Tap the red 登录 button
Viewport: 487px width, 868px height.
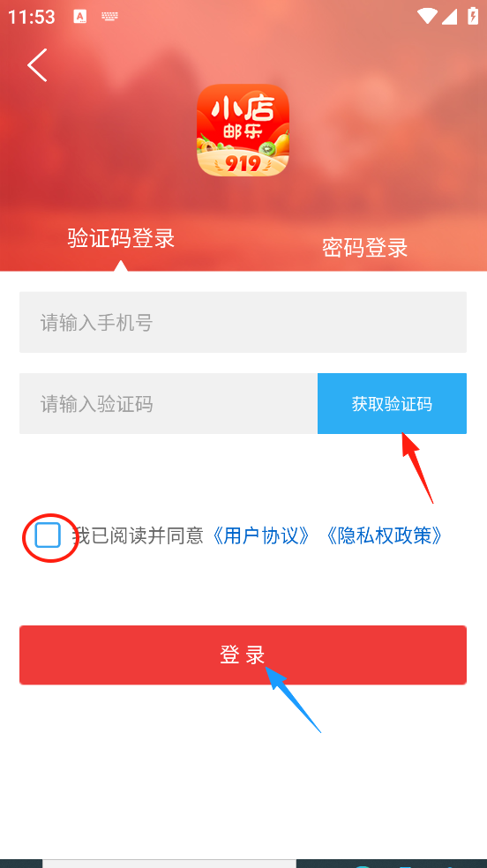(x=243, y=655)
